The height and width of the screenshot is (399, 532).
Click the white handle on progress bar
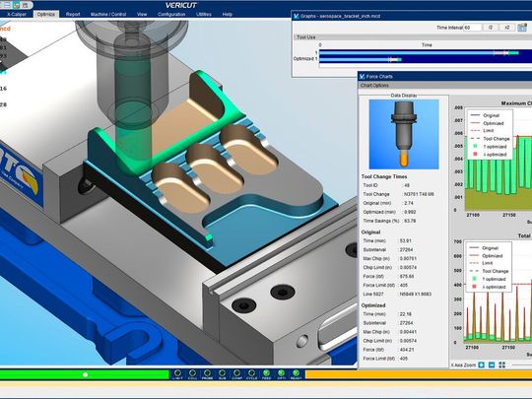(86, 374)
